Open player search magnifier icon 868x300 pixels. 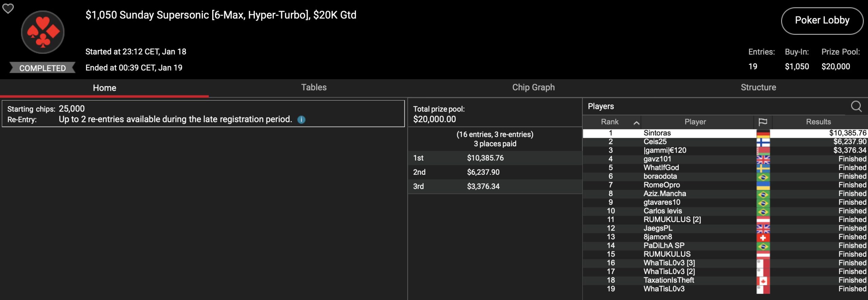click(856, 106)
